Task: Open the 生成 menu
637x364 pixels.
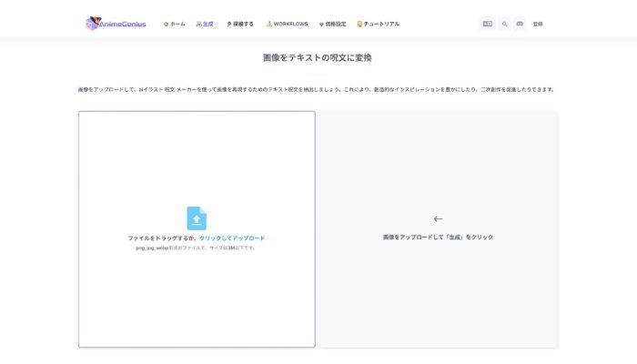Action: pos(207,24)
